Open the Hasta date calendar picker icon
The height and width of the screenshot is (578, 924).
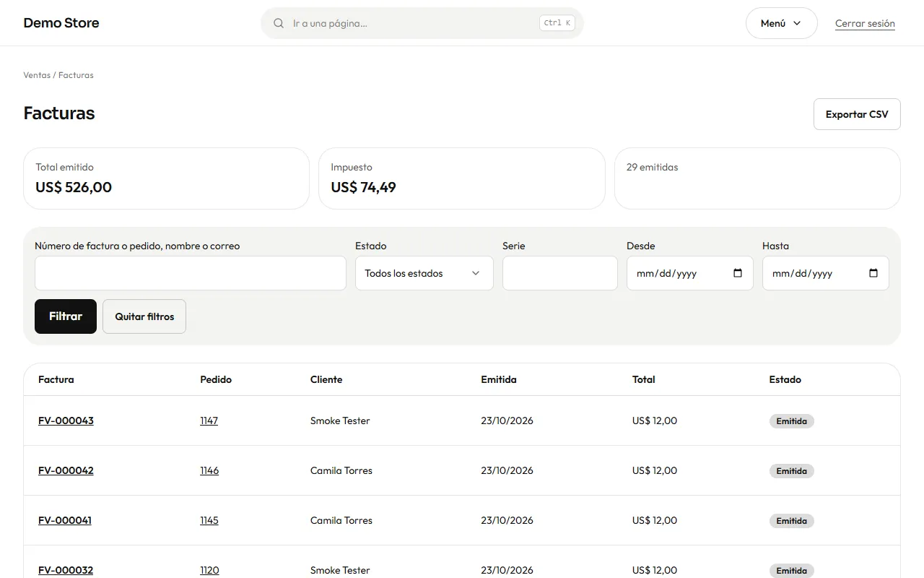pyautogui.click(x=873, y=273)
